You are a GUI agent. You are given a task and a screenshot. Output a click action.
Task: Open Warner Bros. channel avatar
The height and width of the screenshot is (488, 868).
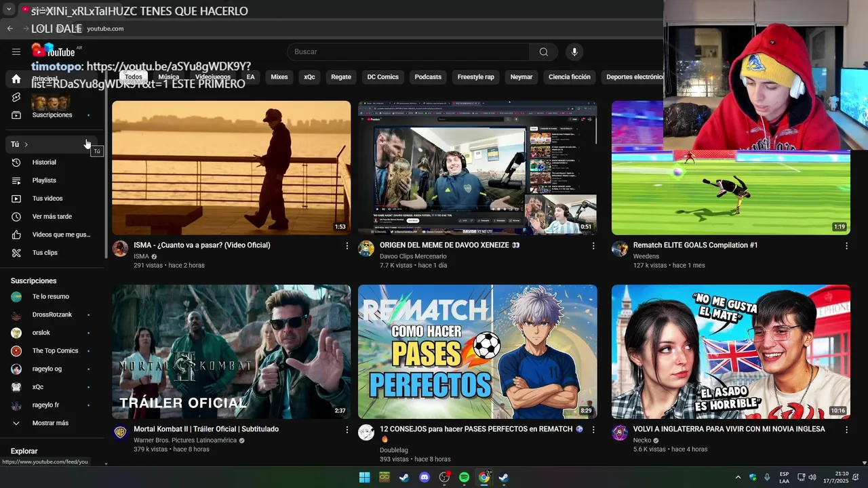[x=120, y=432]
